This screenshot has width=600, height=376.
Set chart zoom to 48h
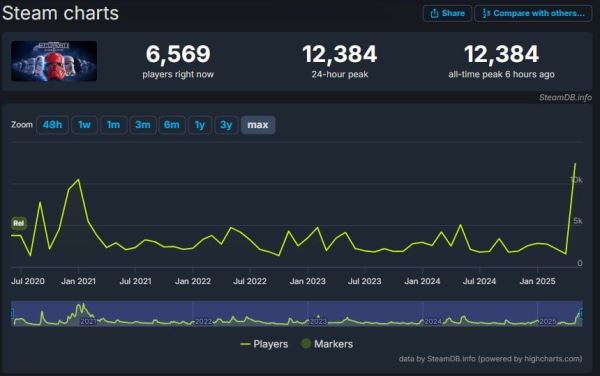pos(52,125)
